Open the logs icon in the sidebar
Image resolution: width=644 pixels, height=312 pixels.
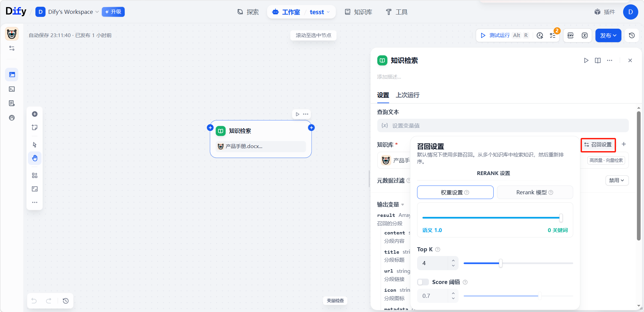[12, 103]
